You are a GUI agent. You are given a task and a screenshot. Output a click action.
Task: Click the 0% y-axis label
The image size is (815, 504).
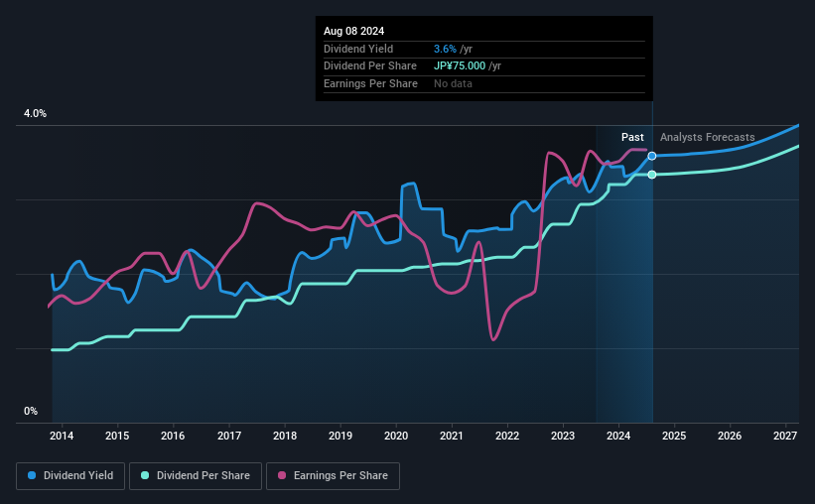[31, 411]
